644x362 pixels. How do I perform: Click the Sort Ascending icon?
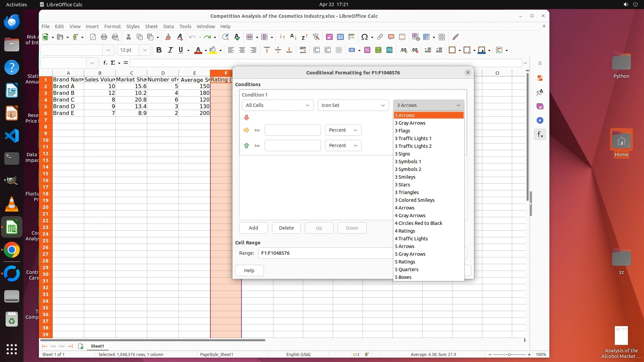[x=293, y=37]
